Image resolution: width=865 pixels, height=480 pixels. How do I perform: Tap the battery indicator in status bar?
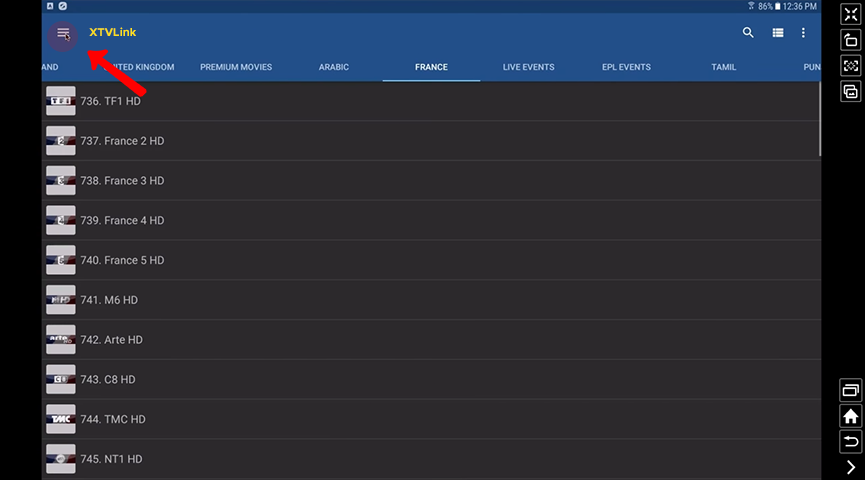pyautogui.click(x=777, y=7)
